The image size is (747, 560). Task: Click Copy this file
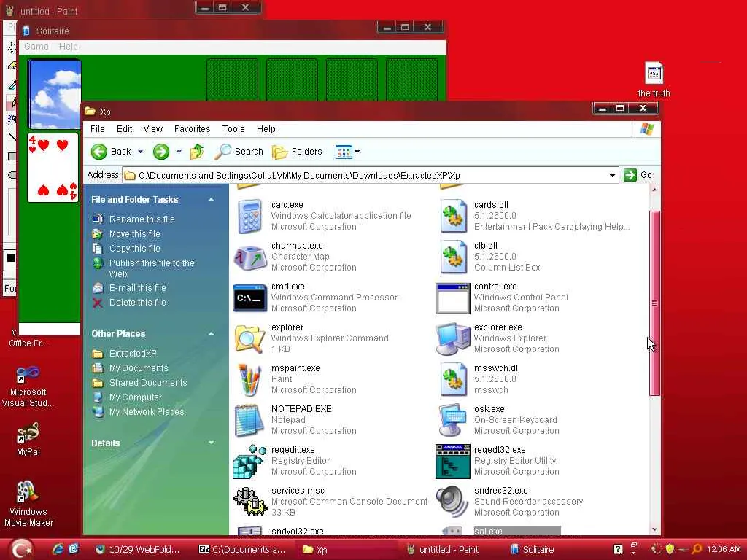click(x=135, y=248)
